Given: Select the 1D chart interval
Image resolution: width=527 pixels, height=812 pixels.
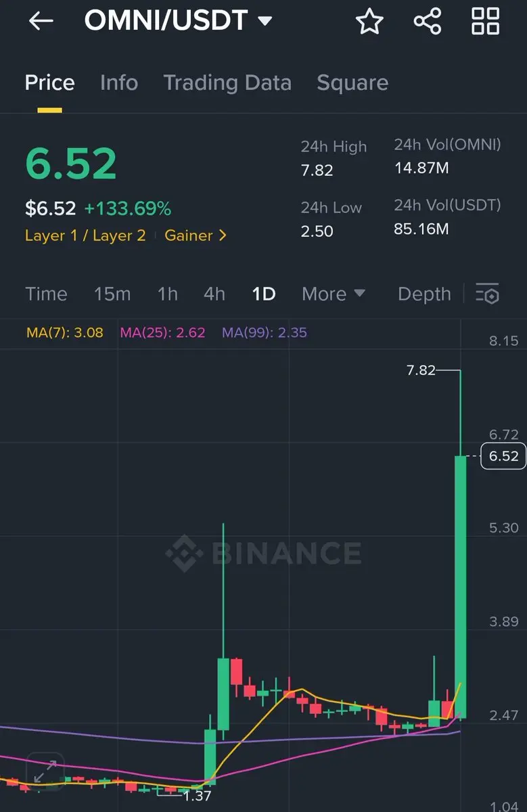Looking at the screenshot, I should (264, 294).
